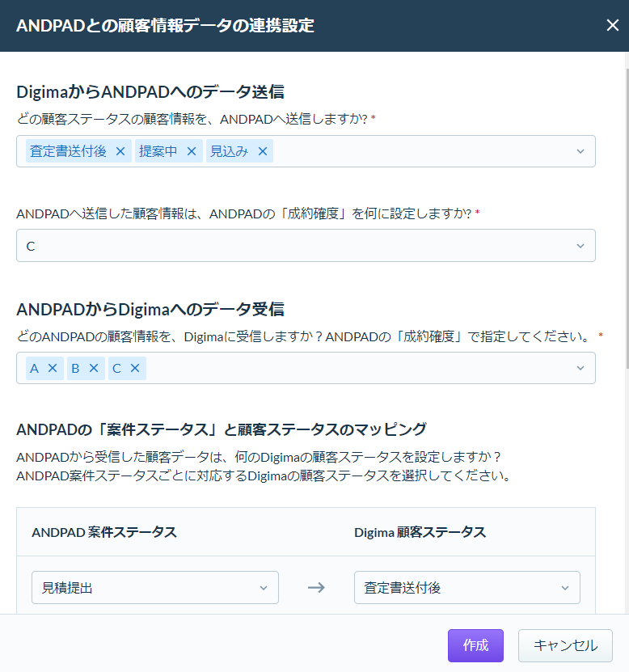The height and width of the screenshot is (672, 629).
Task: Remove the 提案中 tag
Action: pos(192,151)
